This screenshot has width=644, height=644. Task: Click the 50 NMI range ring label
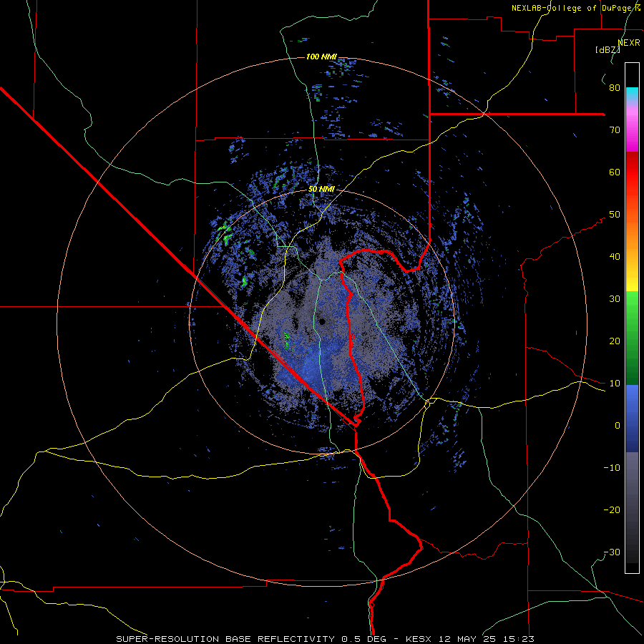point(321,189)
